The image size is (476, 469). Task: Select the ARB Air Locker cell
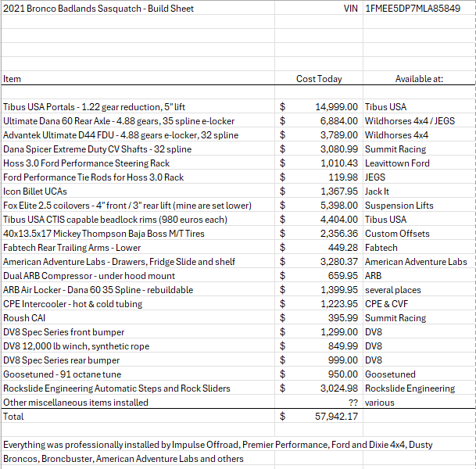pyautogui.click(x=138, y=289)
